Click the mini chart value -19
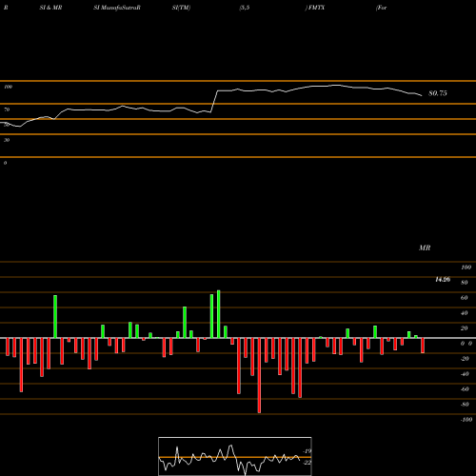Viewport: 476px width, 476px height. [307, 451]
